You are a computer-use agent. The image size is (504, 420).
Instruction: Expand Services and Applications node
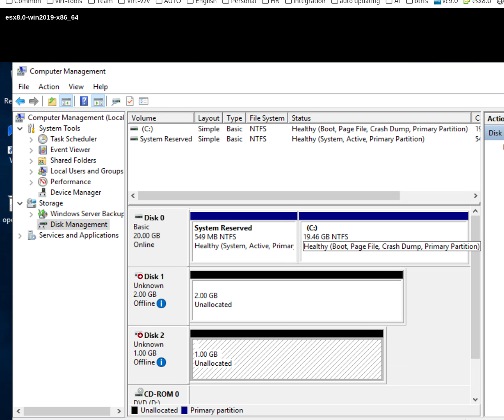(20, 236)
